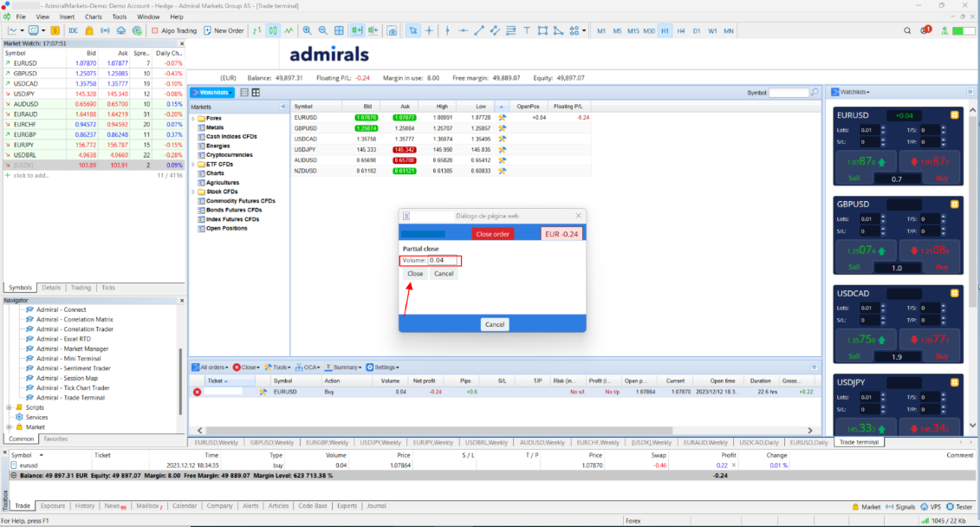Click the tile windows grid icon
Viewport: 980px width, 527px height.
point(339,30)
